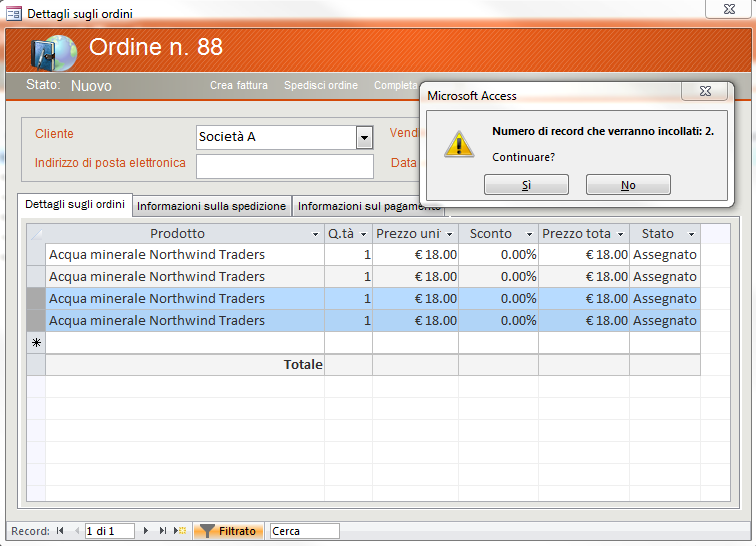The width and height of the screenshot is (756, 546).
Task: Toggle the Filtrato filter button
Action: point(228,531)
